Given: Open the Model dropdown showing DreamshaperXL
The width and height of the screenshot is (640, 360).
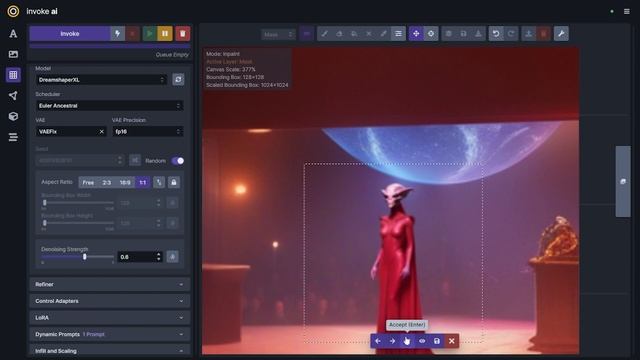Looking at the screenshot, I should [101, 80].
